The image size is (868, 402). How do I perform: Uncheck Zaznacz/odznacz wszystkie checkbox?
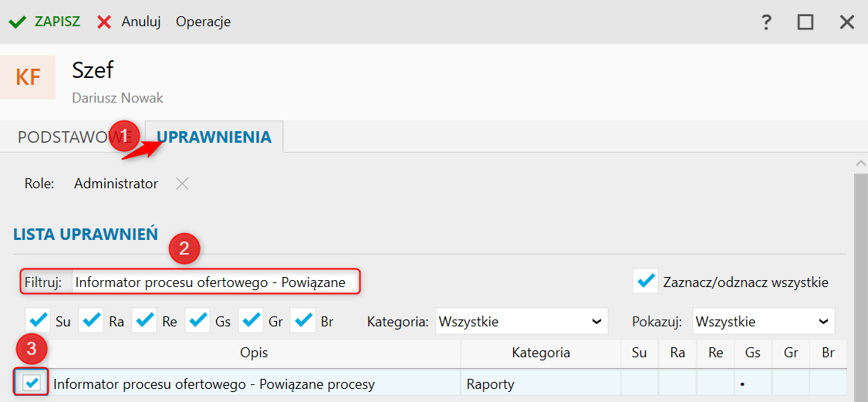point(644,282)
